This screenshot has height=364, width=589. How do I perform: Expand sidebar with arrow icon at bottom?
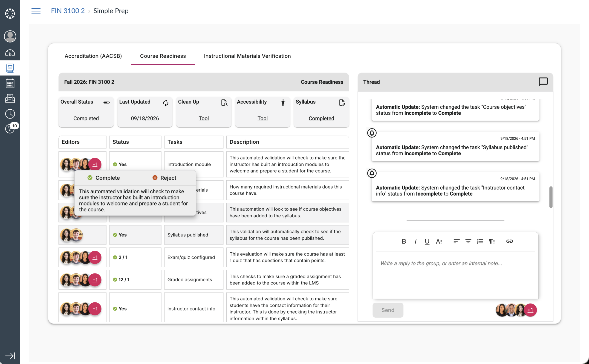(10, 355)
